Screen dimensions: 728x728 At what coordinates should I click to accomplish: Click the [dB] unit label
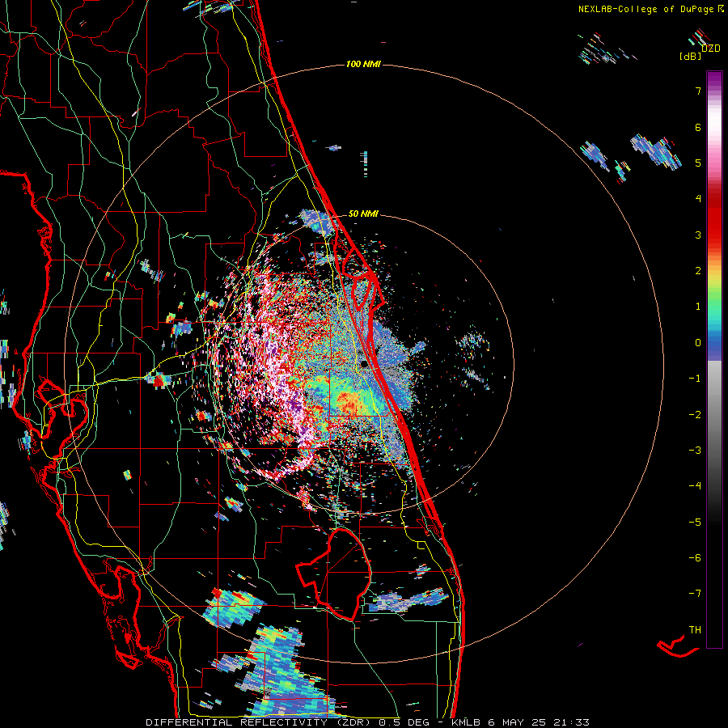[691, 56]
